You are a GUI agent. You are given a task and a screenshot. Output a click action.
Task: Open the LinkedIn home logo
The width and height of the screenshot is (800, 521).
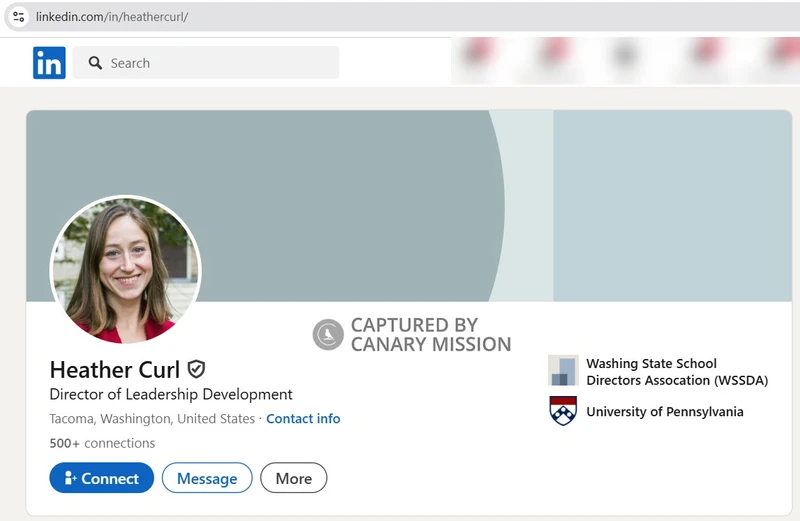coord(49,63)
